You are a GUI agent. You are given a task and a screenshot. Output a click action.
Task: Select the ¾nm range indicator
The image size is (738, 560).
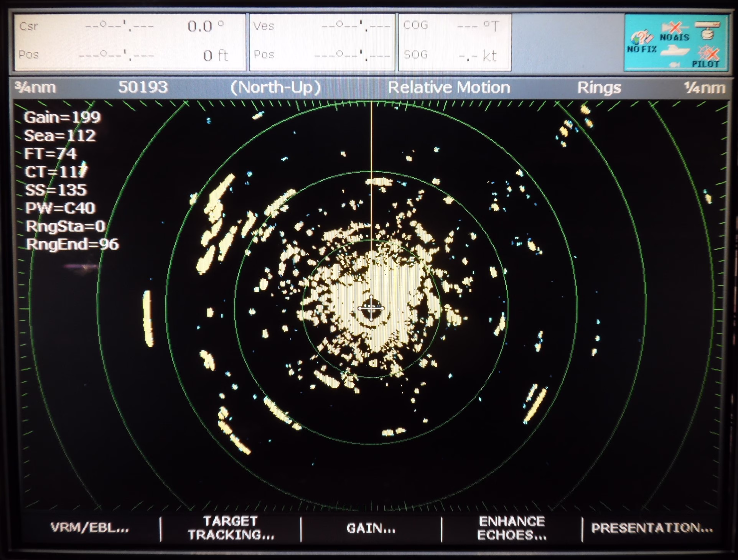click(35, 87)
